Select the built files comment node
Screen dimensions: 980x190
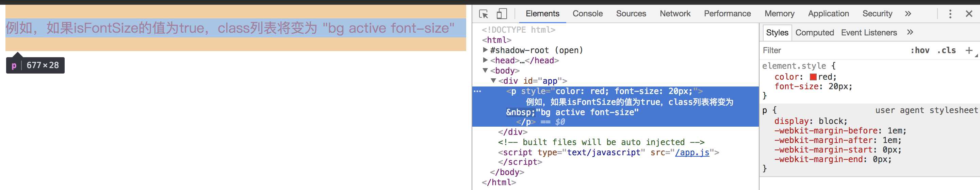[601, 142]
